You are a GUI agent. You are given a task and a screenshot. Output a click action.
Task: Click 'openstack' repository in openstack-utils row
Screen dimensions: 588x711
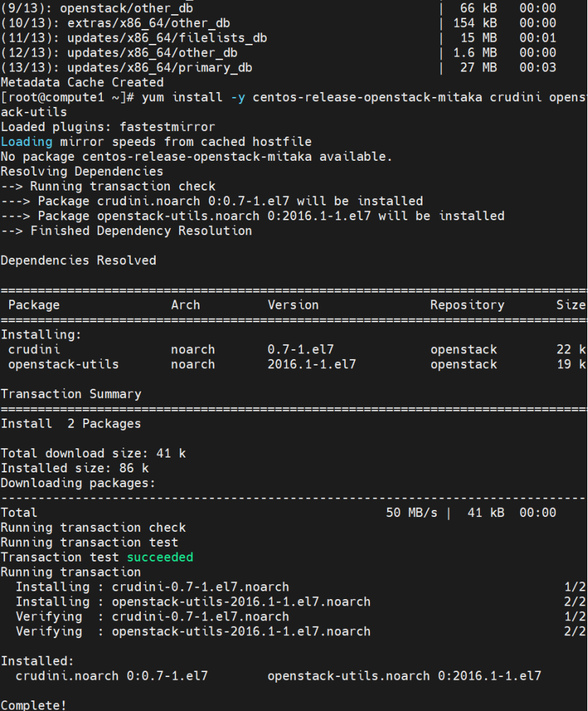pyautogui.click(x=463, y=365)
